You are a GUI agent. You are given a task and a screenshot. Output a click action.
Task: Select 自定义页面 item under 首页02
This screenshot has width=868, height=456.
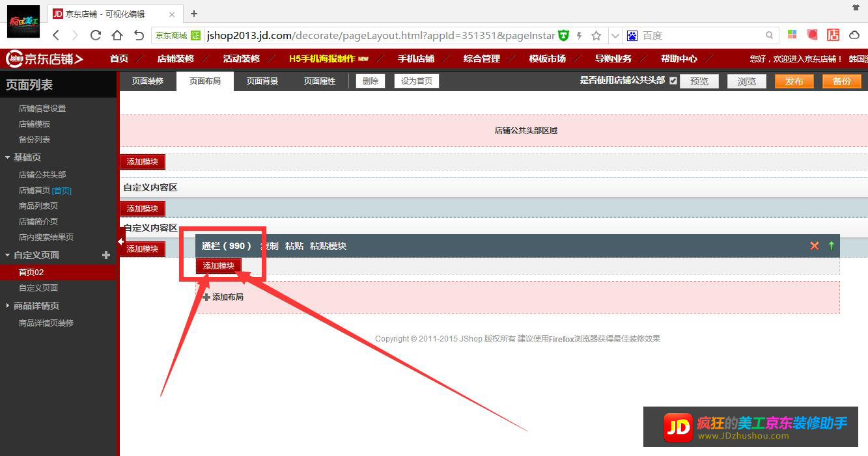pyautogui.click(x=38, y=288)
